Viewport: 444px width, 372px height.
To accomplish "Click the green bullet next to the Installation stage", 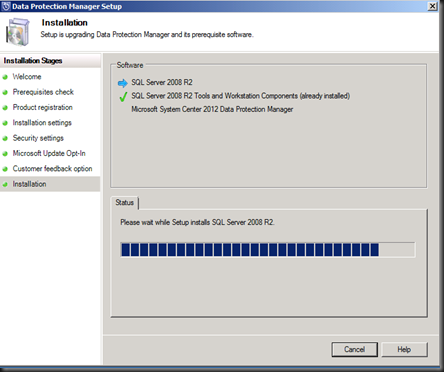I will (5, 185).
